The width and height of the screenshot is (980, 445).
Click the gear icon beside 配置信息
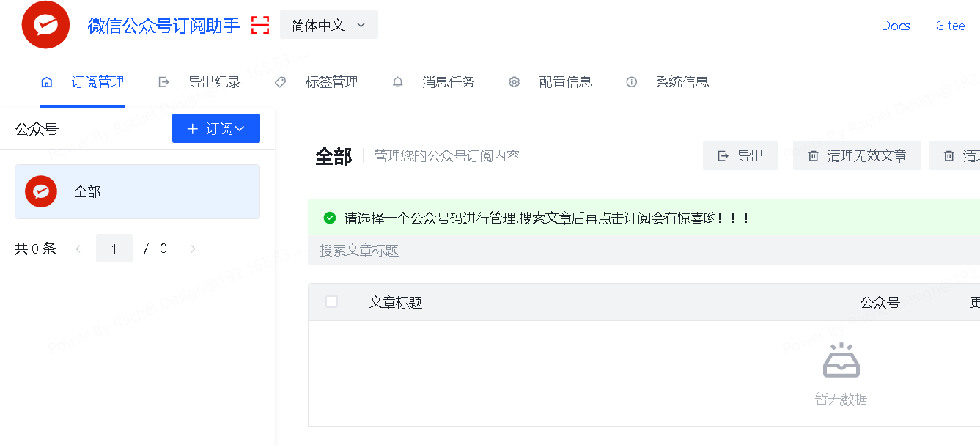pos(515,82)
